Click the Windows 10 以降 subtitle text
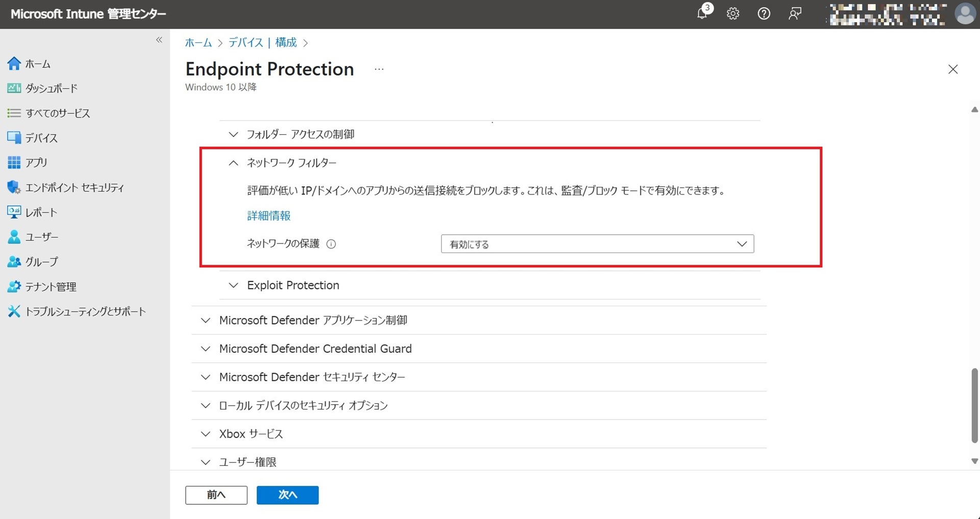Image resolution: width=980 pixels, height=519 pixels. 220,87
